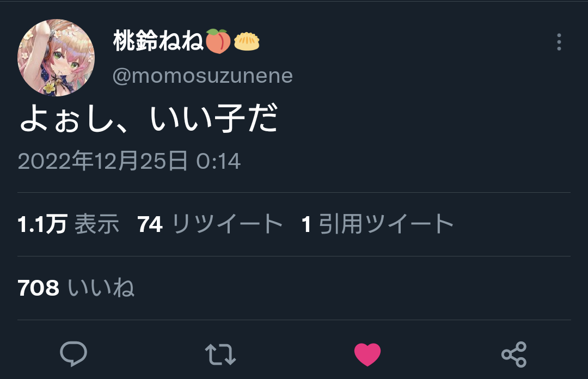Screen dimensions: 588x379
Task: Open the 引用ツイート list
Action: click(386, 224)
